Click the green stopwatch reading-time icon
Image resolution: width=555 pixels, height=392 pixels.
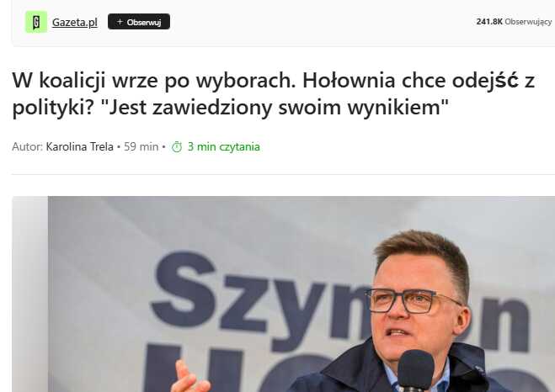tap(177, 146)
